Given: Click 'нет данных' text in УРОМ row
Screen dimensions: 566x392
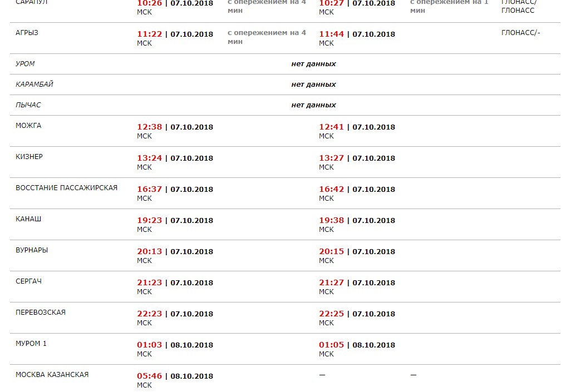Looking at the screenshot, I should pos(314,64).
